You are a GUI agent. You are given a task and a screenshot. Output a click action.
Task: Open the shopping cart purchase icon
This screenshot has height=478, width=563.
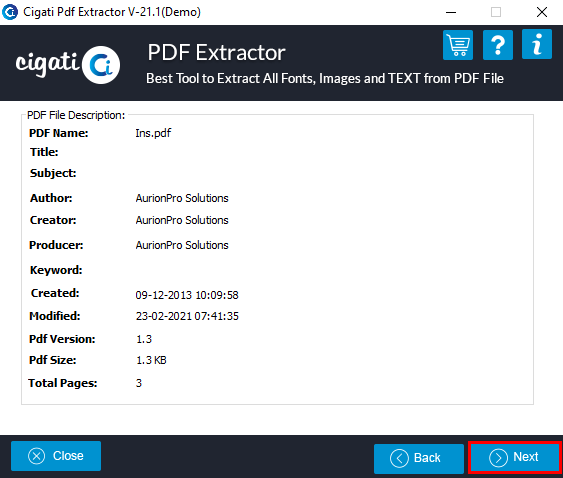(458, 45)
